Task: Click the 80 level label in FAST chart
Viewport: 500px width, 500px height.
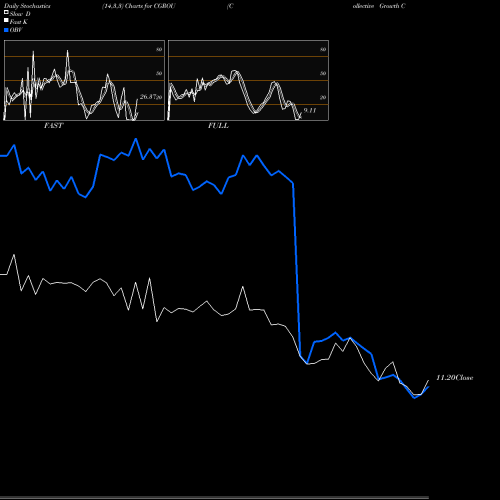Action: tap(159, 49)
